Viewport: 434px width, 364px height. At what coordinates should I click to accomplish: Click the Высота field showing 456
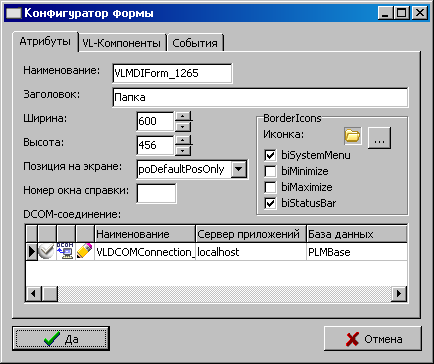pos(155,145)
